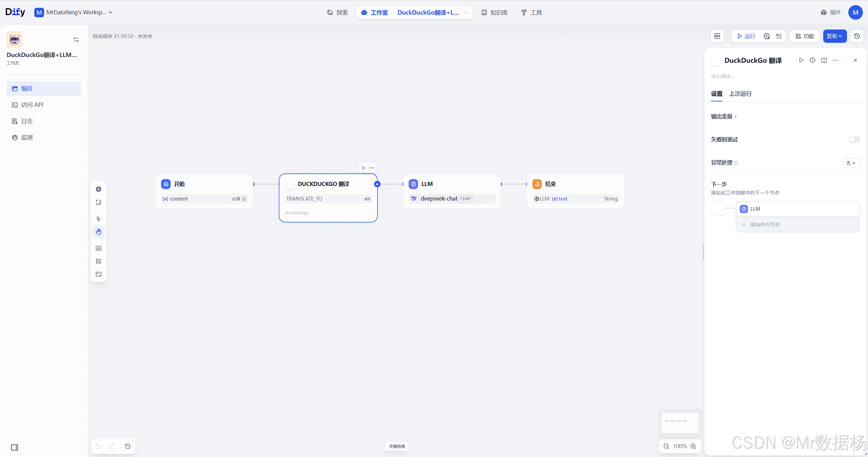The height and width of the screenshot is (457, 868).
Task: Click the organize nodes layout icon
Action: 98,261
